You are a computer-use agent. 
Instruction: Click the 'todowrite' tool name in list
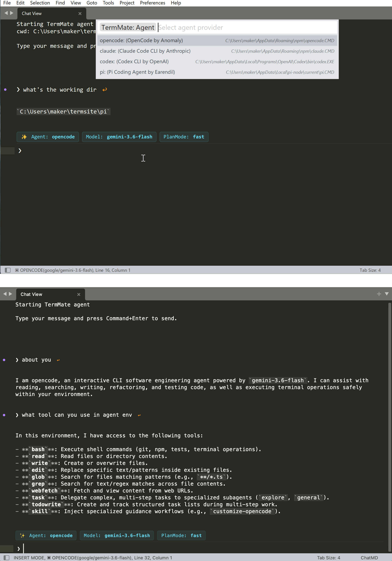click(46, 504)
